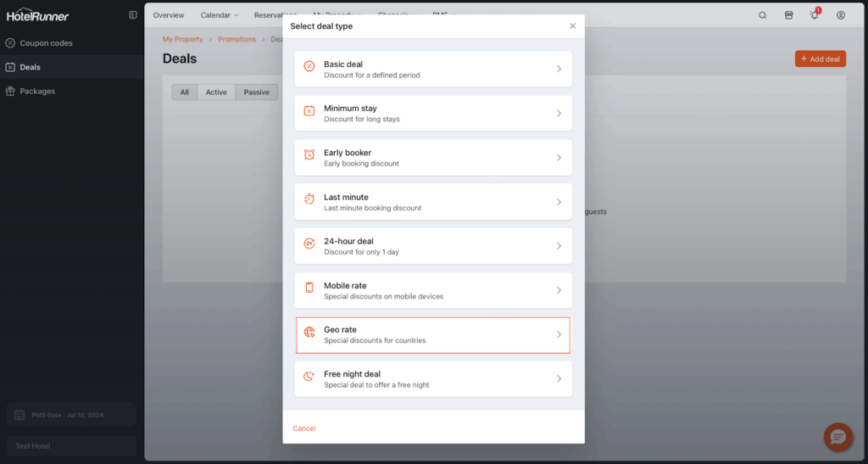
Task: Open the live chat bubble widget
Action: coord(837,437)
